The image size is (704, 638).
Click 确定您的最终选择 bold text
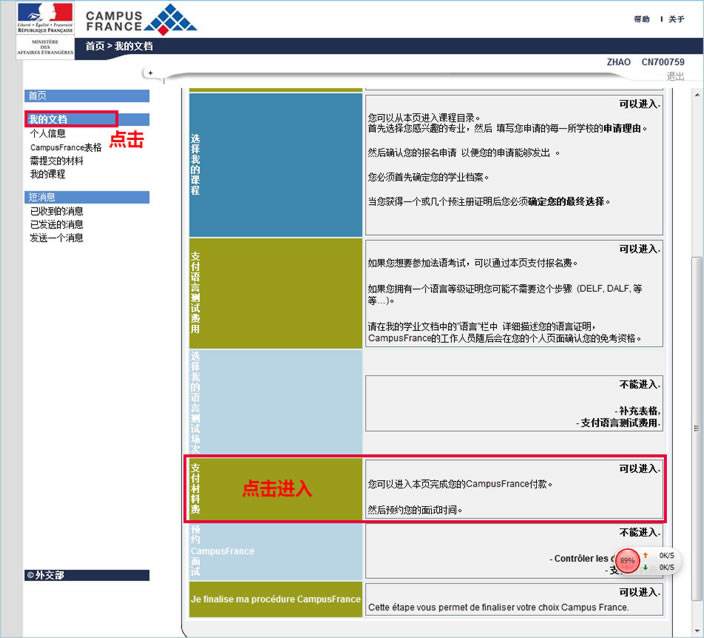[566, 202]
